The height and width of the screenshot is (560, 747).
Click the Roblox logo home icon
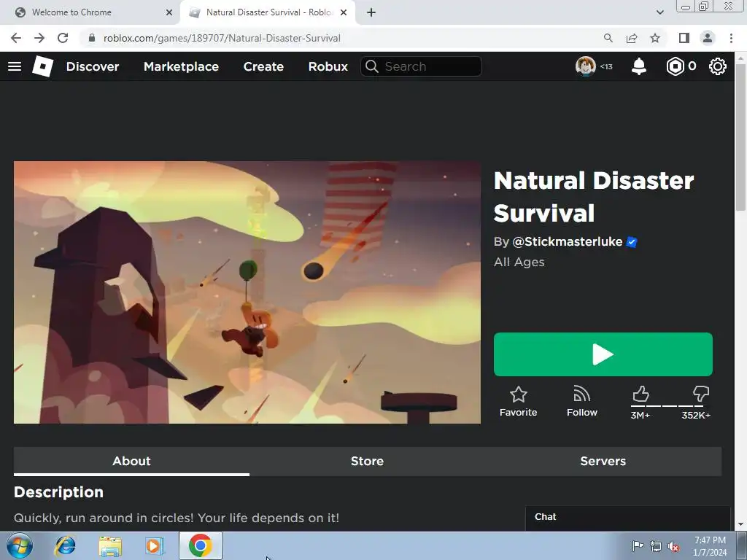[x=42, y=66]
